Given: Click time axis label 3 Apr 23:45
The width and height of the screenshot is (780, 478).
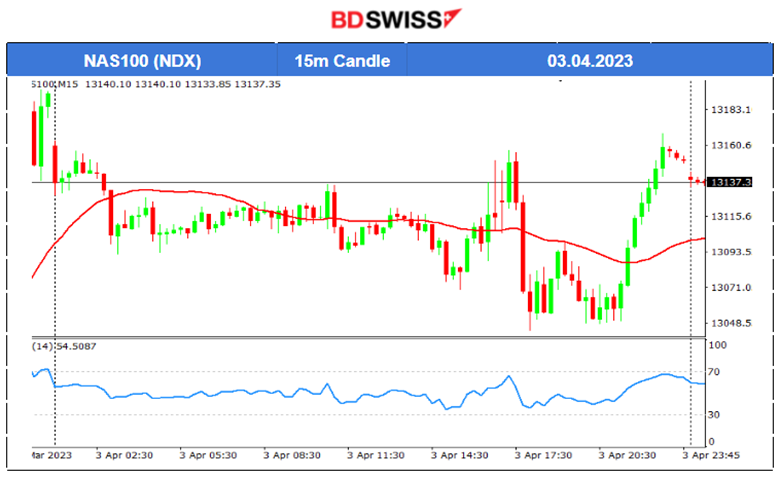Looking at the screenshot, I should coord(711,456).
